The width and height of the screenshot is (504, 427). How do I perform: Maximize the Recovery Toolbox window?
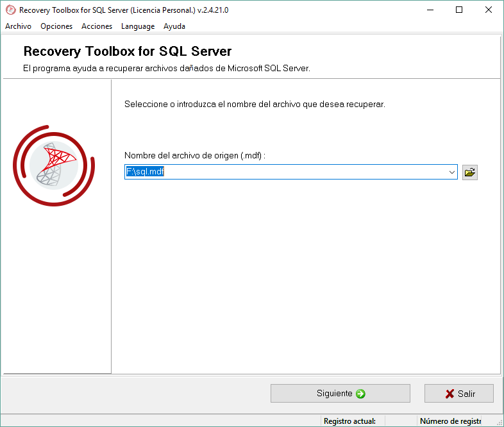coord(459,10)
